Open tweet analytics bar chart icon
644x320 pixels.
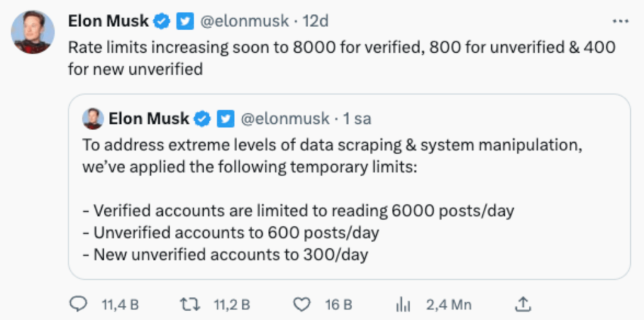[402, 304]
